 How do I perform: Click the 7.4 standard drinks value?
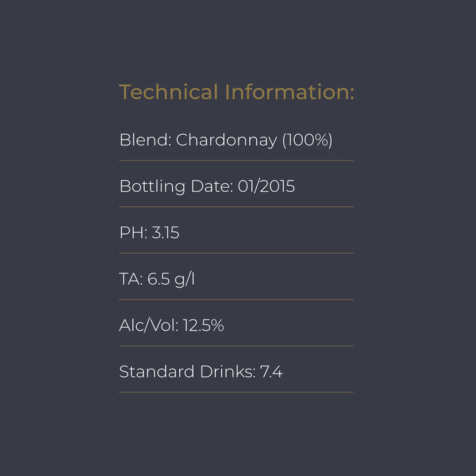272,372
